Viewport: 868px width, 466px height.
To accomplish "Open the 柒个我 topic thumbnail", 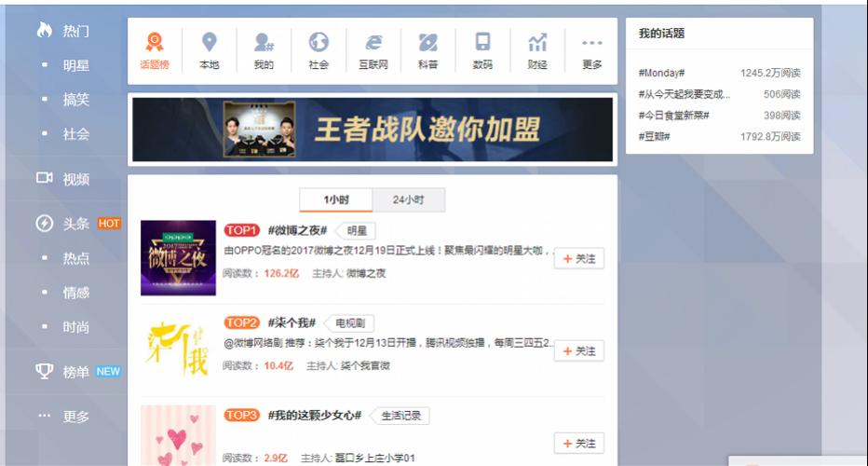I will pyautogui.click(x=178, y=350).
